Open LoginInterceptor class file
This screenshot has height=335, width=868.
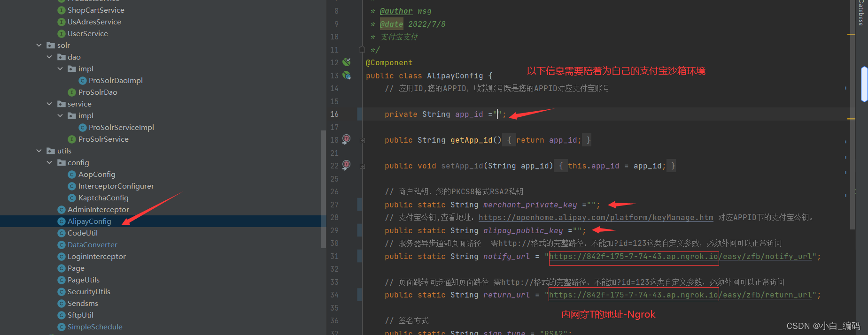(97, 257)
